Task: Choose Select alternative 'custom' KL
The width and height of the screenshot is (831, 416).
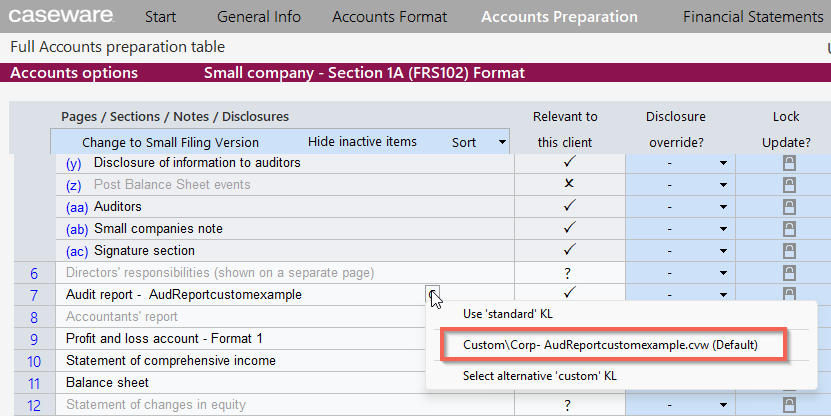Action: pyautogui.click(x=540, y=376)
